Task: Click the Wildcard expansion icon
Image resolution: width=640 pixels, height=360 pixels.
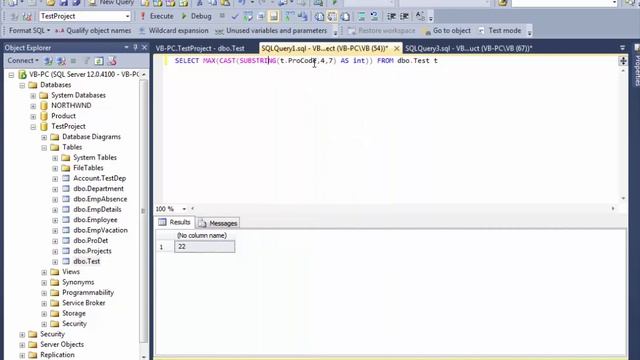Action: tap(142, 31)
